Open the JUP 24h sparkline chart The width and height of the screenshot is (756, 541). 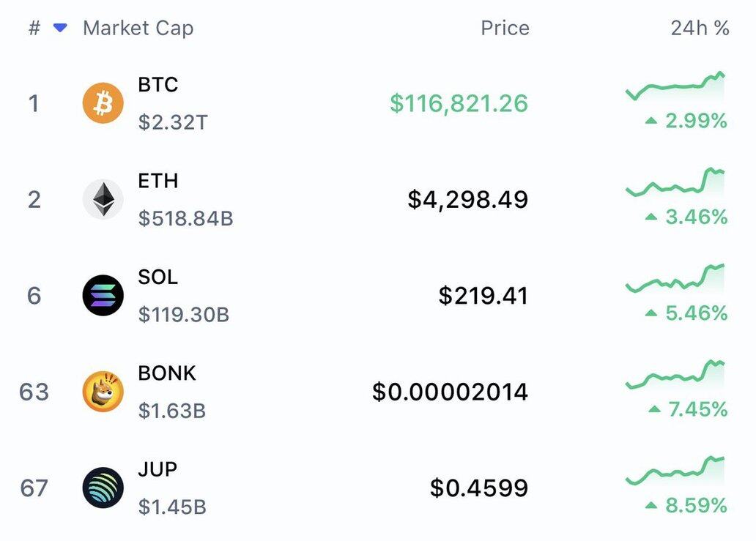[675, 471]
